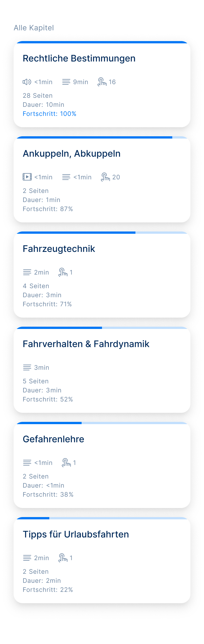The height and width of the screenshot is (644, 204).
Task: Click Fortschritt: 100% text
Action: (x=50, y=114)
